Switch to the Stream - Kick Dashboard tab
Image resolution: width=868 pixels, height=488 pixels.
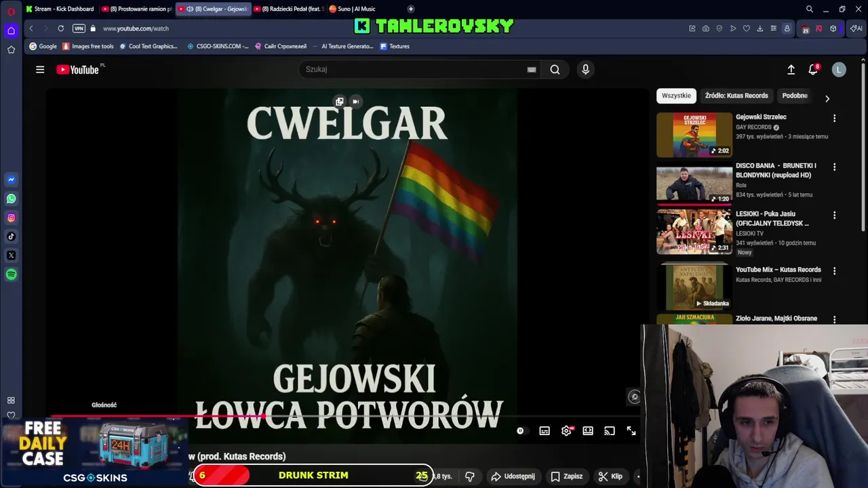coord(60,9)
